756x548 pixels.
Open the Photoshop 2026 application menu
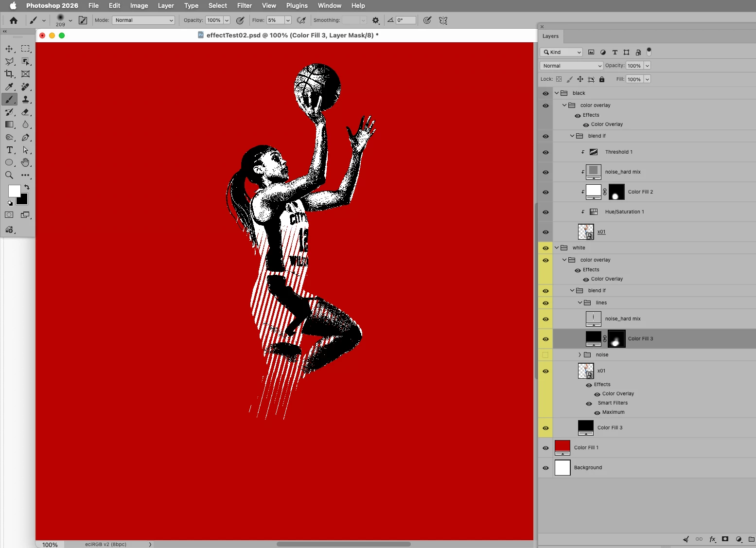pyautogui.click(x=52, y=6)
